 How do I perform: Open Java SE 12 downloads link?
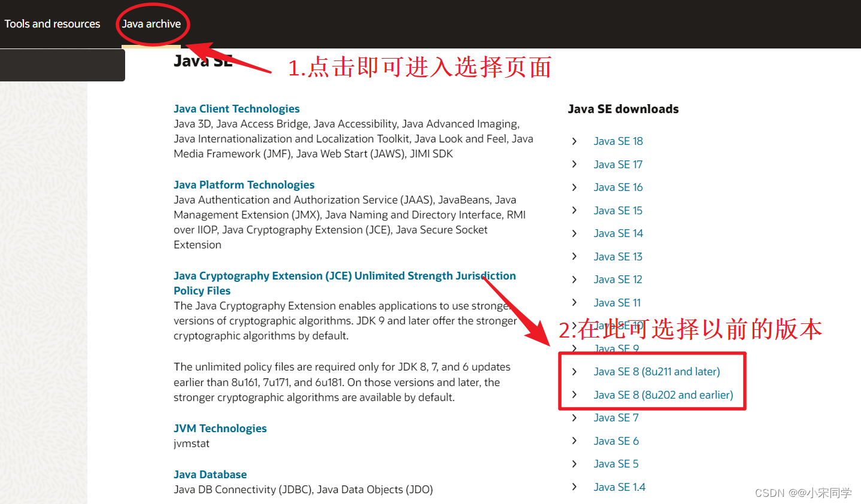[x=618, y=280]
